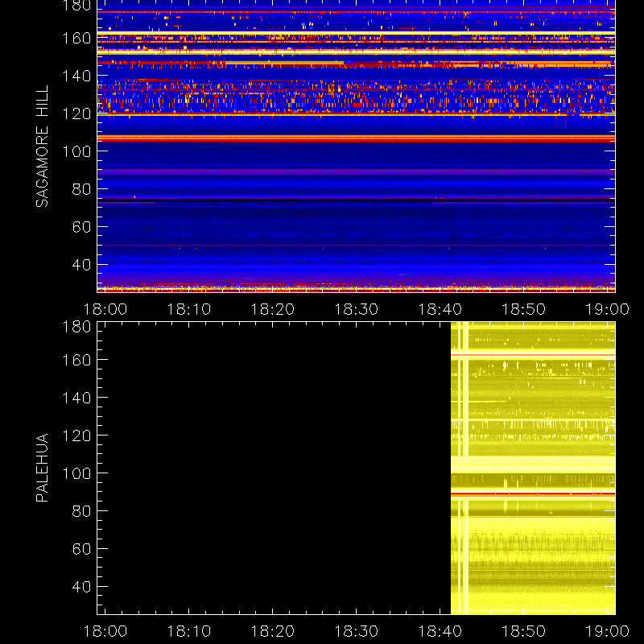The width and height of the screenshot is (644, 644).
Task: Click 18:30 time label under Palehua plot
Action: tap(356, 631)
